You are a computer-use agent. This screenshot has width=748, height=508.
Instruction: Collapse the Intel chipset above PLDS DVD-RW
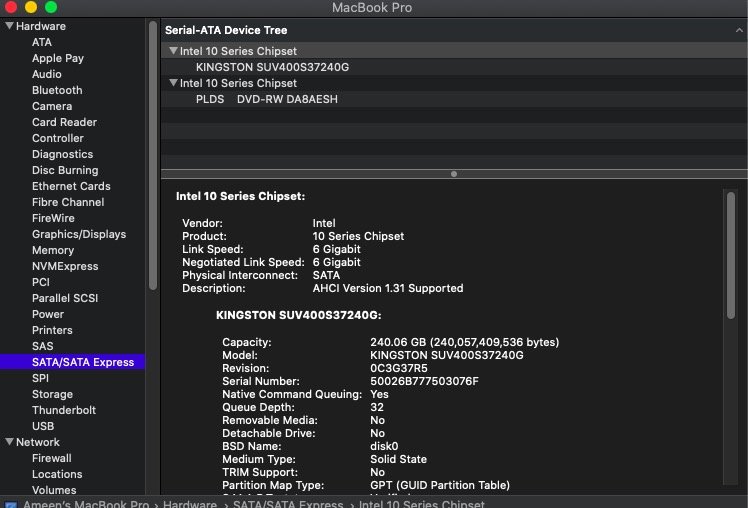173,83
